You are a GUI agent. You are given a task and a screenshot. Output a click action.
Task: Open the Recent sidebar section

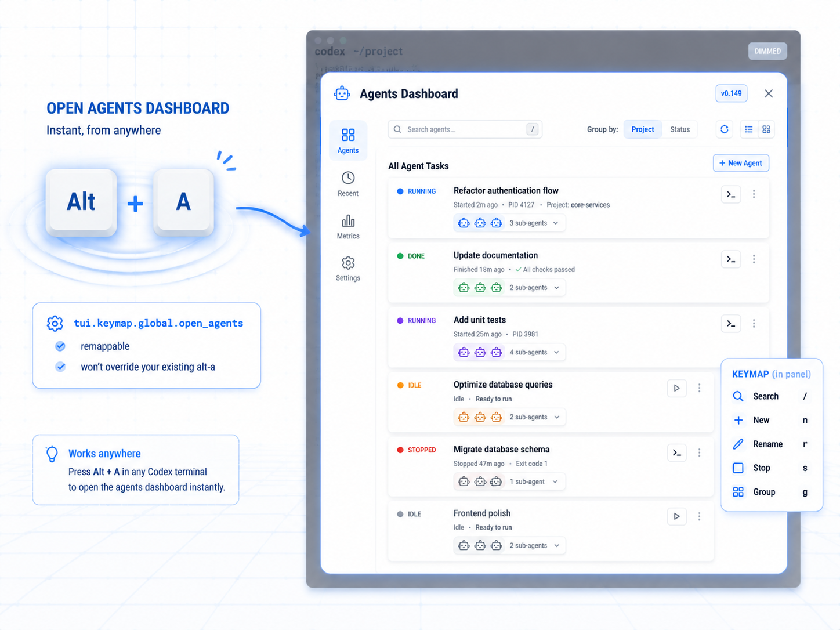348,184
